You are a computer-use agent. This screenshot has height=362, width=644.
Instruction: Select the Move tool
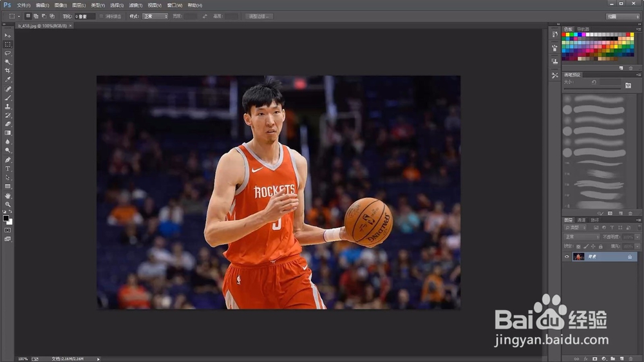click(7, 35)
